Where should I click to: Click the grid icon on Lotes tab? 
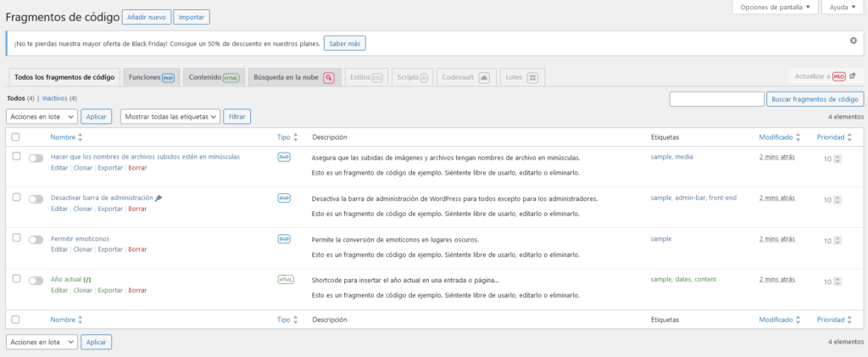point(532,78)
